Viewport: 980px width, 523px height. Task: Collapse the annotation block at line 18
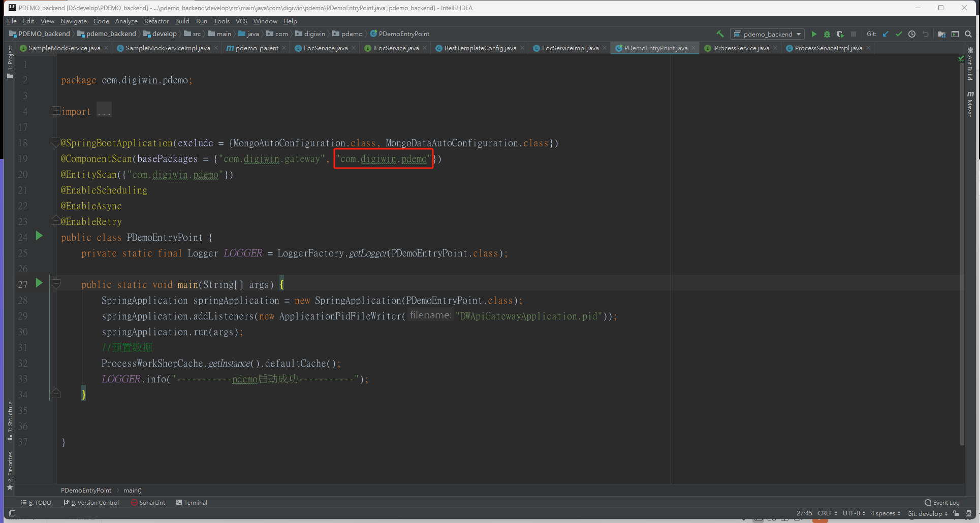(56, 142)
